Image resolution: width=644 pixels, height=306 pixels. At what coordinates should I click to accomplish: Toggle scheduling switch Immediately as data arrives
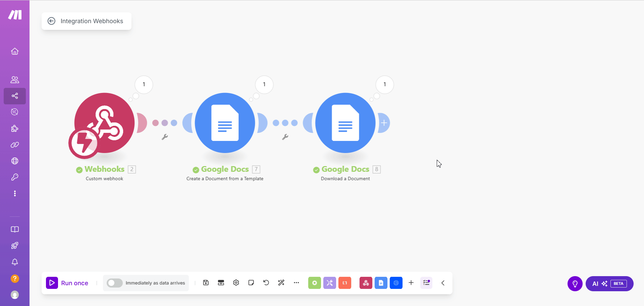[x=115, y=283]
